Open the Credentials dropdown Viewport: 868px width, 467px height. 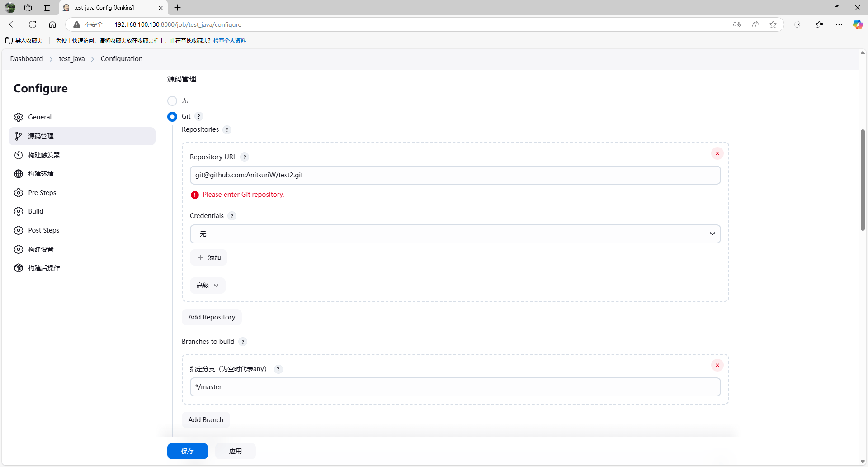point(455,234)
